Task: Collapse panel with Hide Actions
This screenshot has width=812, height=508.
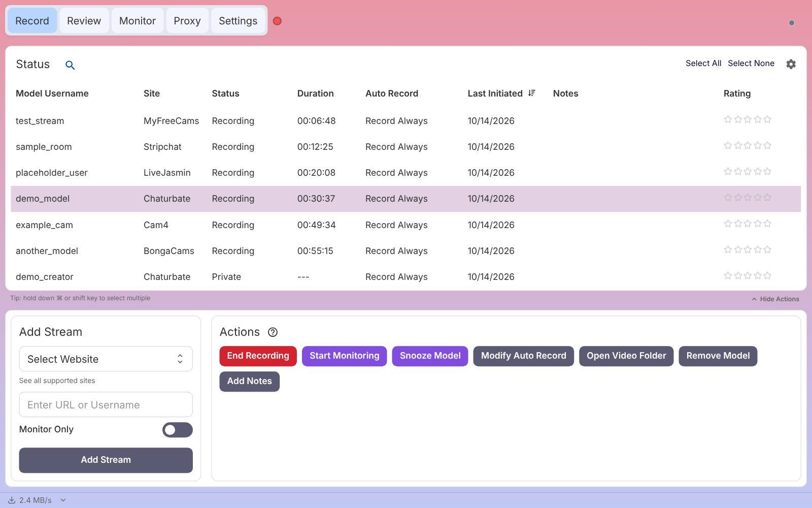Action: pos(775,299)
